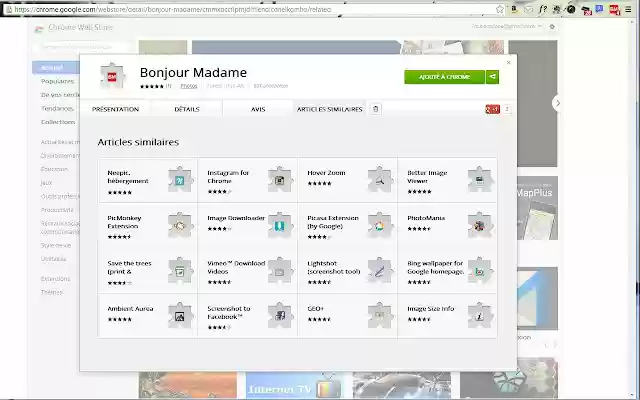
Task: Close the Bonjour Madame detail dialog
Action: pyautogui.click(x=509, y=62)
